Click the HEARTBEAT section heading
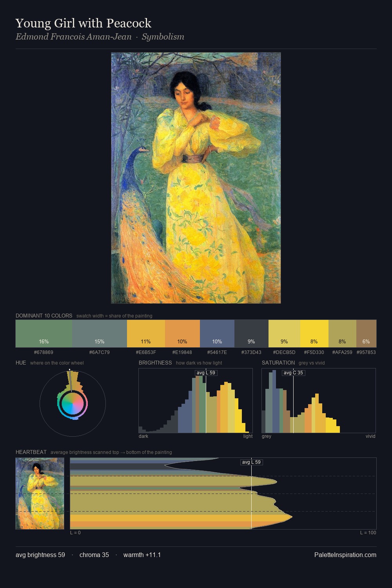The image size is (392, 588). 31,452
